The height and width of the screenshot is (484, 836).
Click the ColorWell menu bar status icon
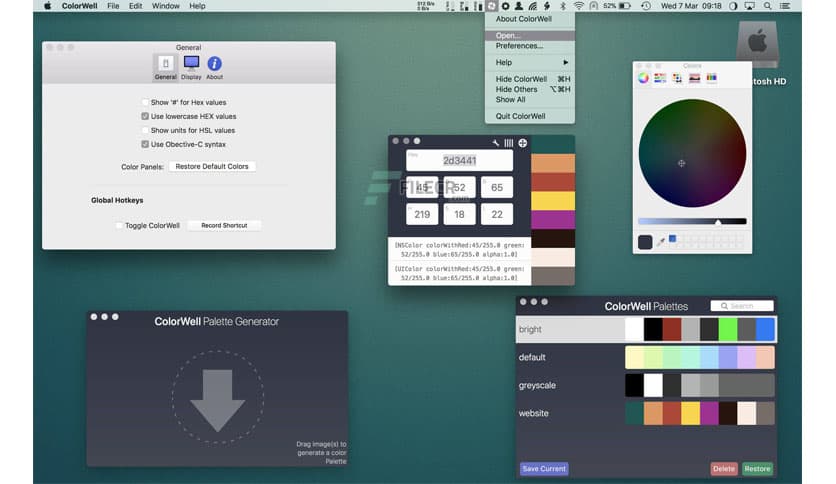pyautogui.click(x=491, y=6)
